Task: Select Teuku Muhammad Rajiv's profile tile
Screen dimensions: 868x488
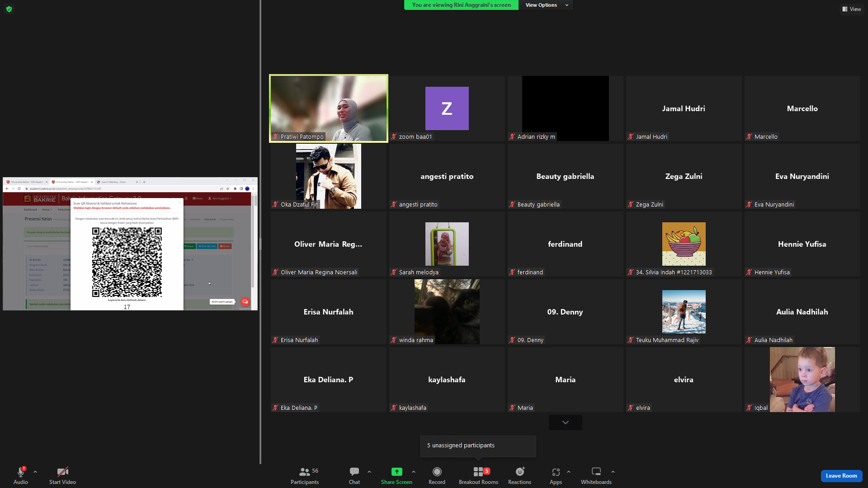Action: pos(684,312)
